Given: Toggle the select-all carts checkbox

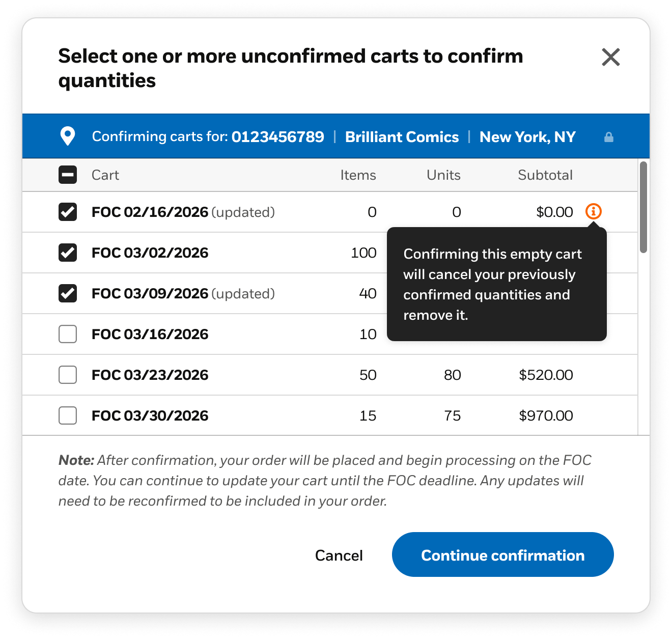Looking at the screenshot, I should point(68,175).
